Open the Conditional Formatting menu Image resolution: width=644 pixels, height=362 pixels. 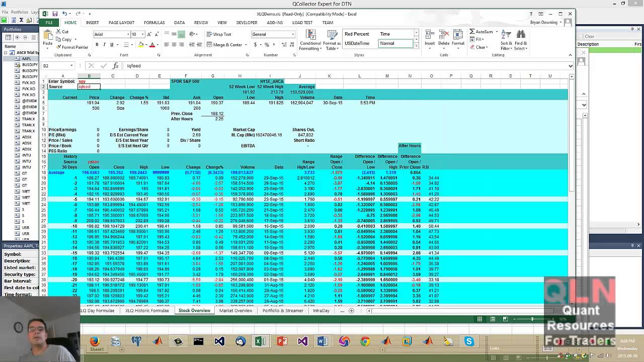(310, 40)
